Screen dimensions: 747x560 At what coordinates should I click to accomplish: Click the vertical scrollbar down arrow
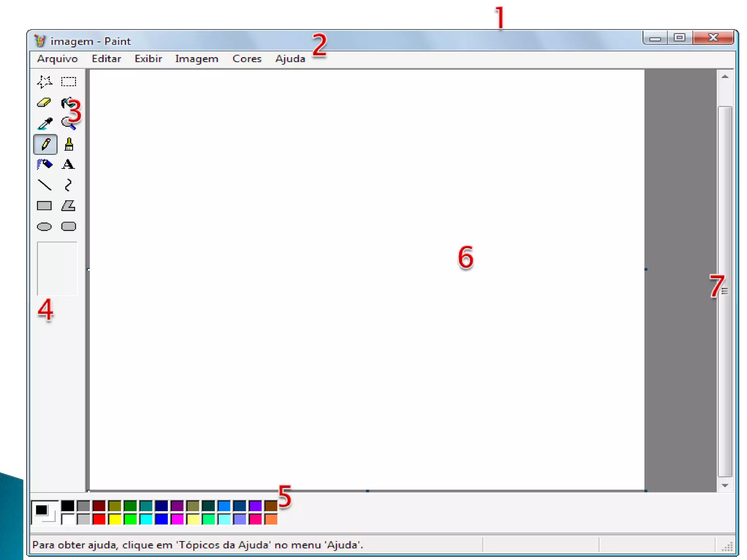(725, 486)
